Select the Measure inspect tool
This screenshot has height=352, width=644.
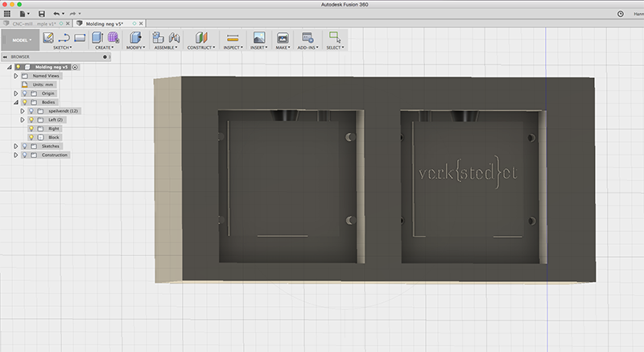tap(233, 38)
